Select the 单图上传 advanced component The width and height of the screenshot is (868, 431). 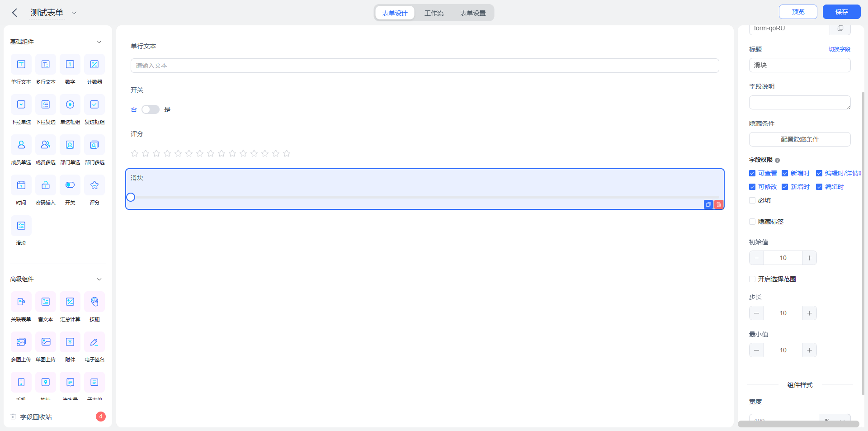[46, 342]
